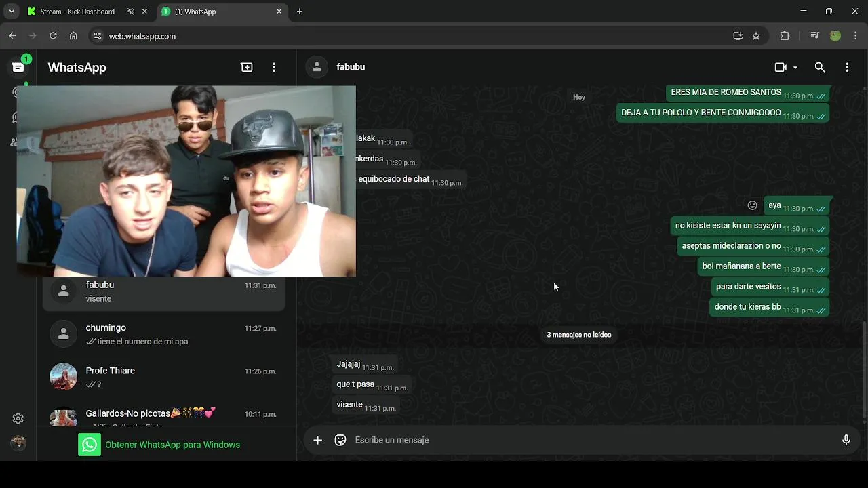Go back in browser

(12, 36)
